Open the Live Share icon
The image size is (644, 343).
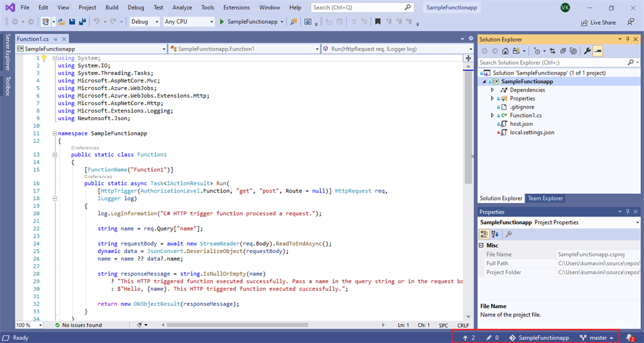pos(584,23)
